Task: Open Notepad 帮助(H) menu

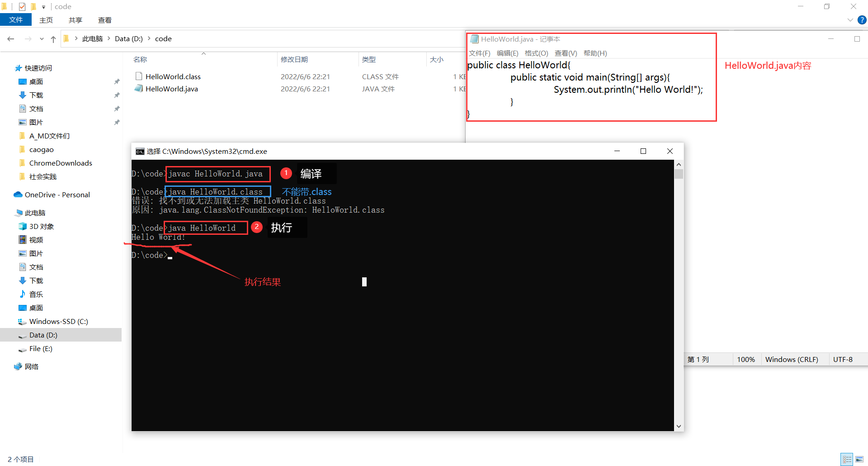Action: 595,53
